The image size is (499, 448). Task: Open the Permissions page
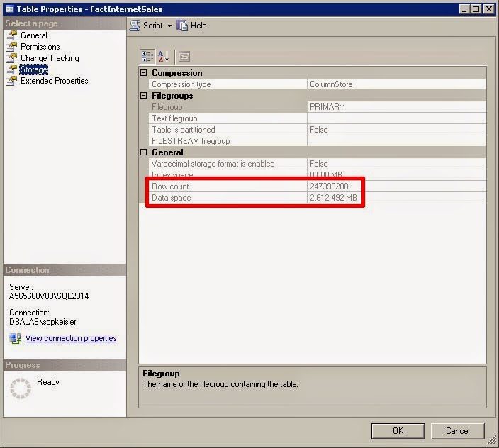coord(40,47)
